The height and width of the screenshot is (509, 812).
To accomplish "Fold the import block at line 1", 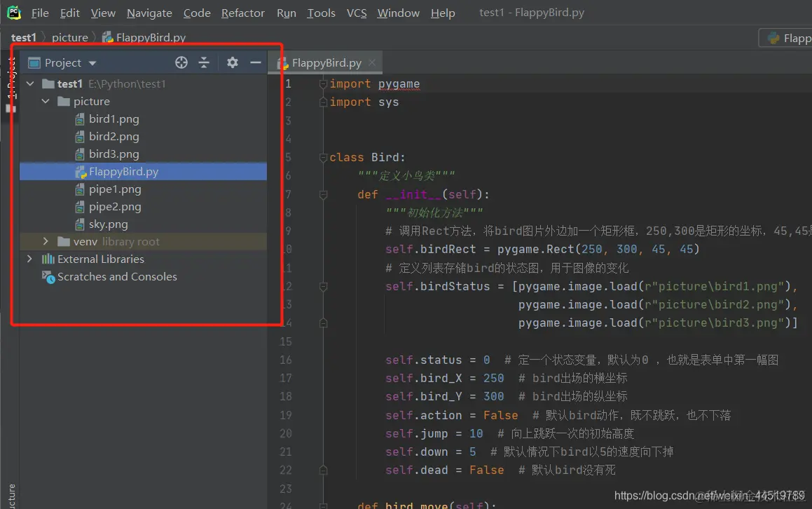I will [x=323, y=84].
